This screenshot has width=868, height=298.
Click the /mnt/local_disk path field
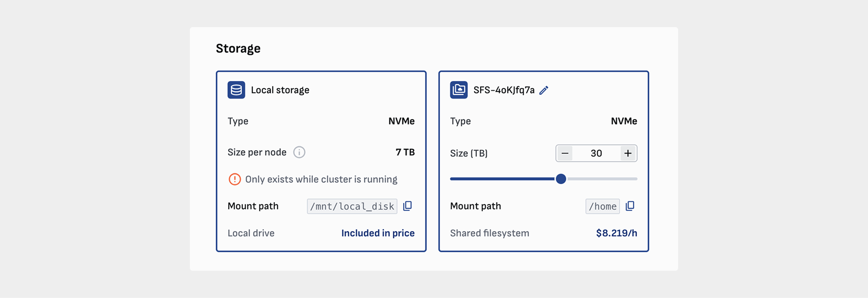click(x=352, y=206)
